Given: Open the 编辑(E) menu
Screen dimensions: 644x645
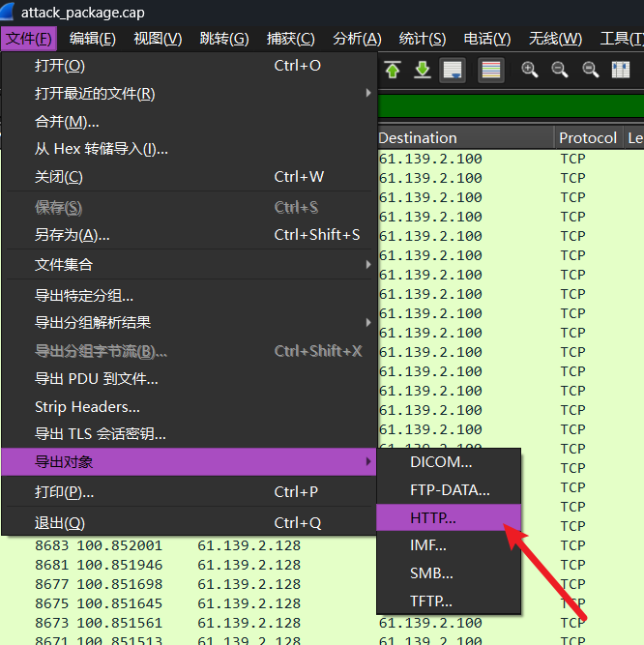Looking at the screenshot, I should click(x=93, y=39).
